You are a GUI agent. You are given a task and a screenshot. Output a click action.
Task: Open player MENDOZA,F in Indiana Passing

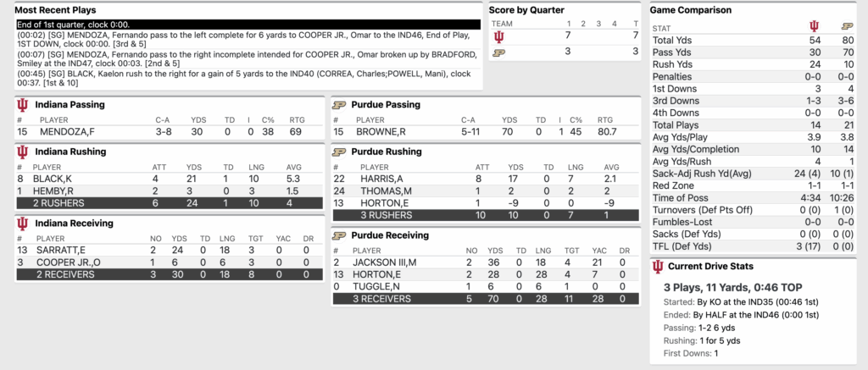[63, 132]
